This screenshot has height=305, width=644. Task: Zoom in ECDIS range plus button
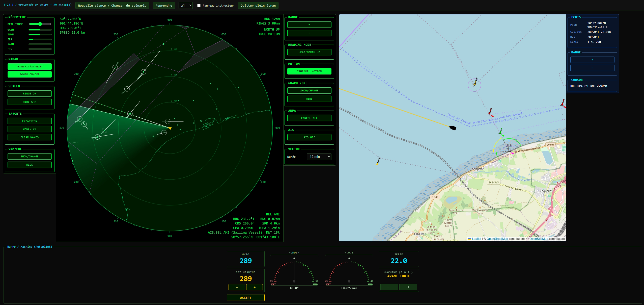(592, 60)
